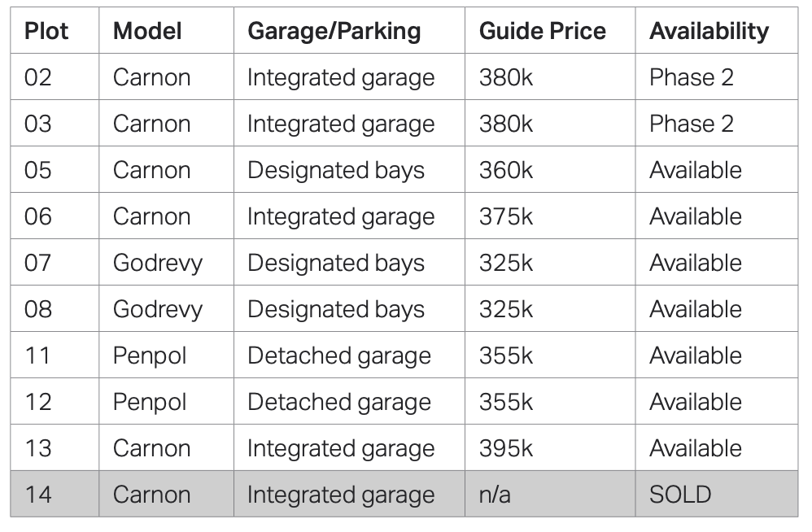Click plot 05 Designated bays cell
Viewport: 812px width, 532px height.
tap(336, 170)
